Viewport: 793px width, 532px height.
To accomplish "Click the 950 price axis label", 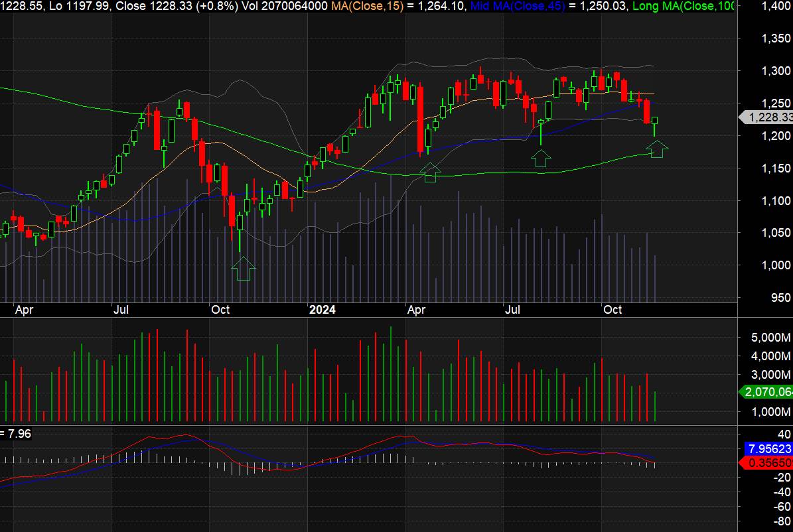I will tap(780, 297).
